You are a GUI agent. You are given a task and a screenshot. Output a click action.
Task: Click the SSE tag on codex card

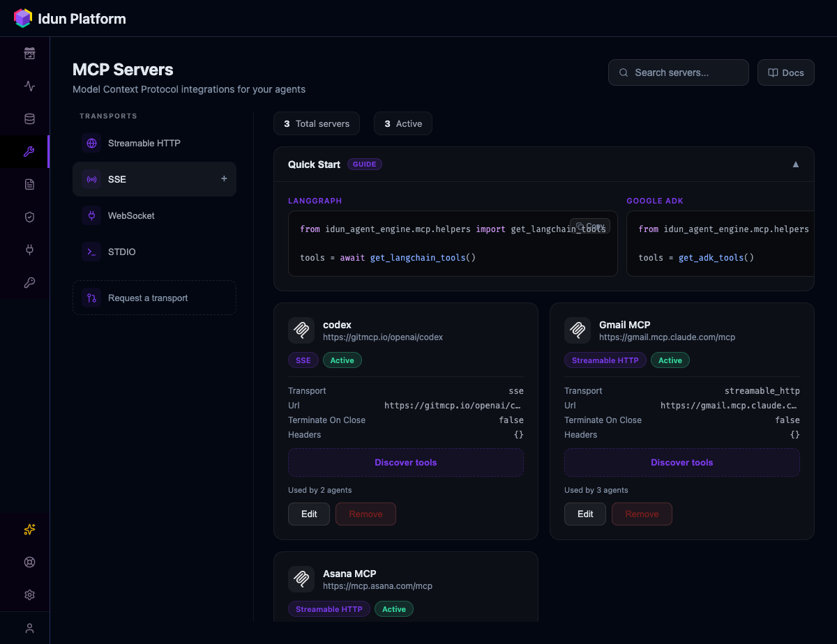(x=303, y=360)
